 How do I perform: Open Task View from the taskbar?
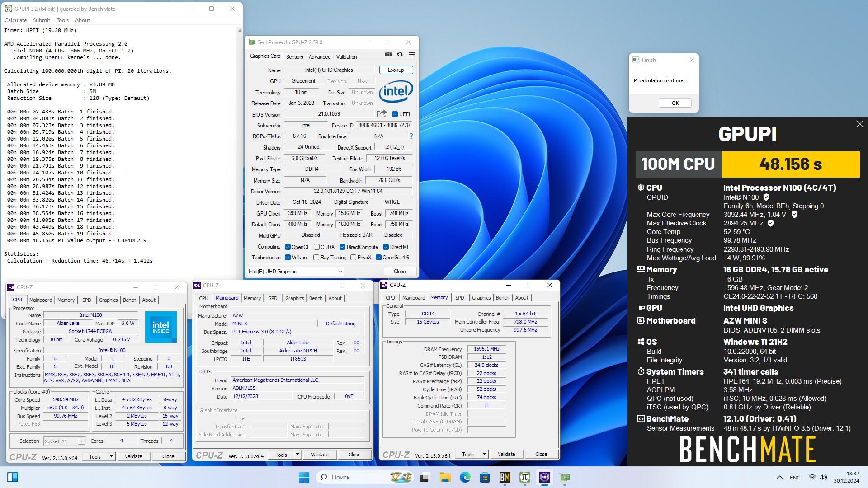click(x=424, y=477)
